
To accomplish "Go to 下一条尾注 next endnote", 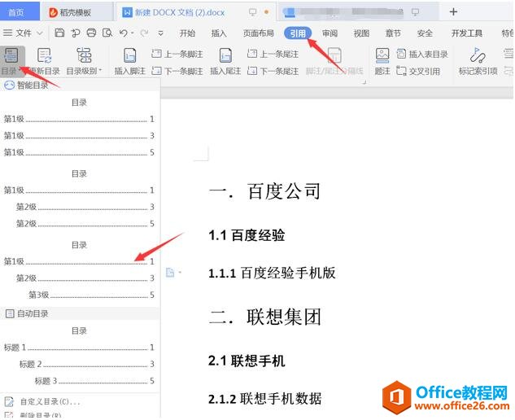I will (x=273, y=71).
